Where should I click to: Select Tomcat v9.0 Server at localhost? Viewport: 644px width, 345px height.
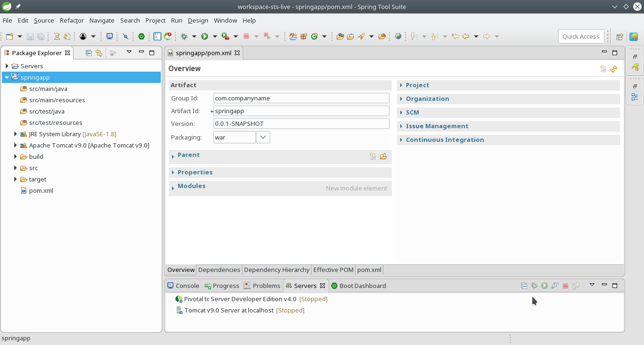(240, 310)
